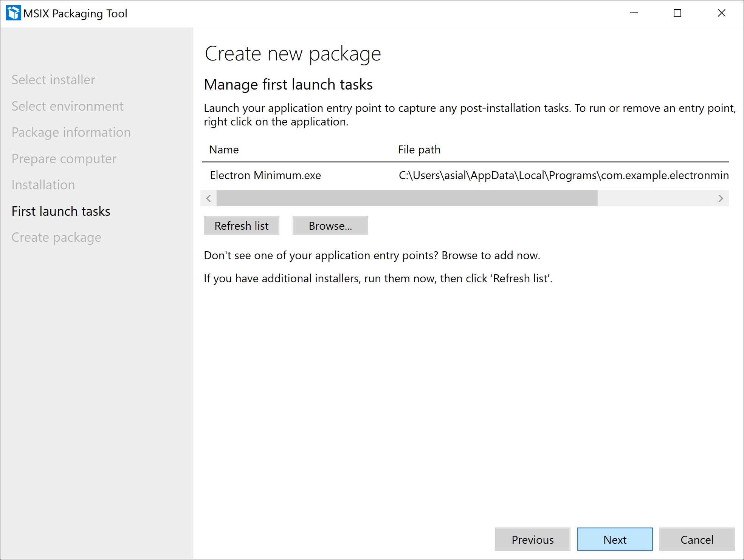Click the File path column header
Viewport: 744px width, 560px height.
pos(419,150)
